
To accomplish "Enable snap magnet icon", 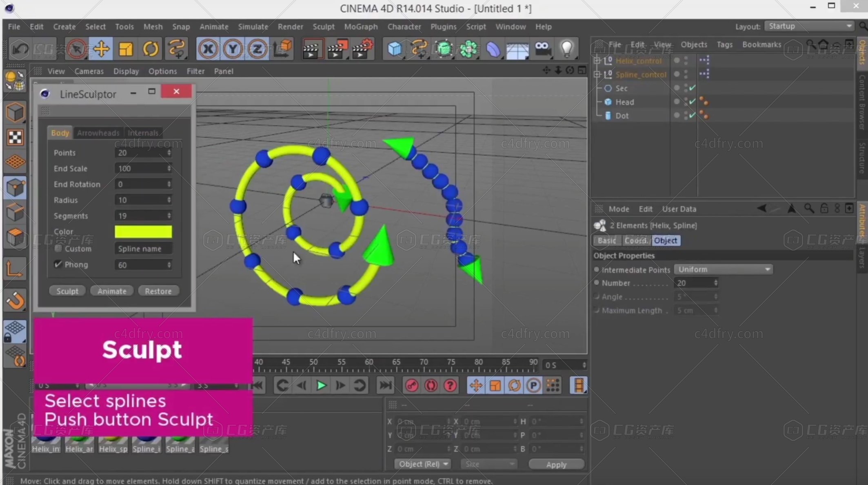I will click(15, 301).
